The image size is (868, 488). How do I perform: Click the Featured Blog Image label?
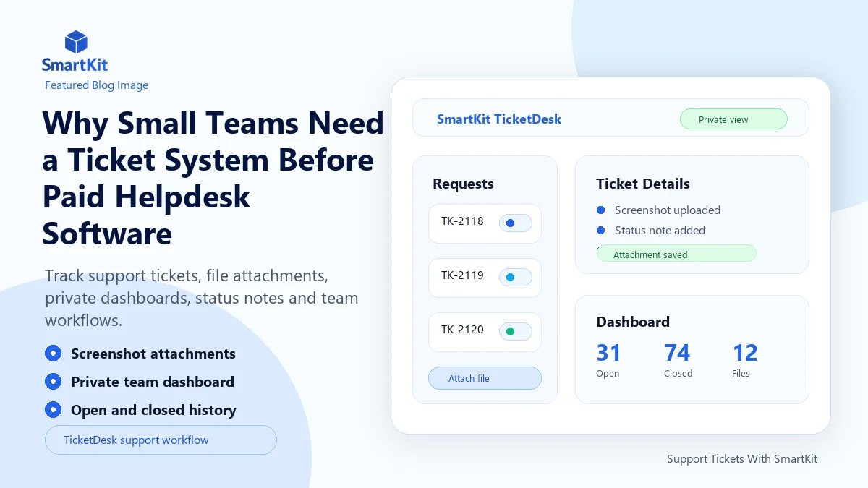96,85
